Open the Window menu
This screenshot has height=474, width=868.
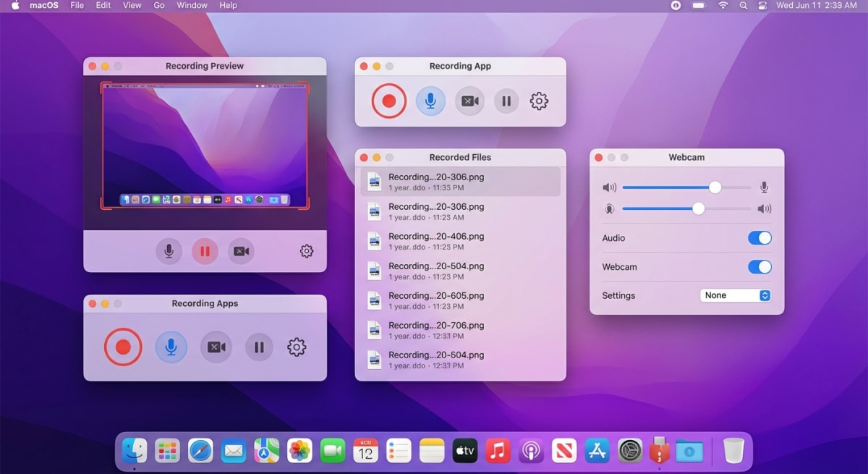click(191, 5)
